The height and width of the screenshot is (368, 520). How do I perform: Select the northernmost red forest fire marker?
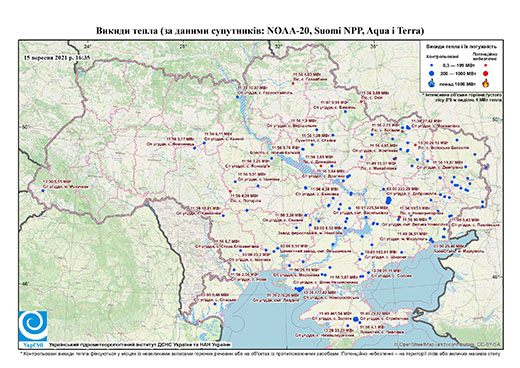(x=293, y=83)
